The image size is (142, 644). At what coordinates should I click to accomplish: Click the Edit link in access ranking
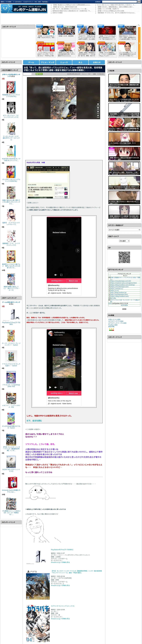point(110,304)
